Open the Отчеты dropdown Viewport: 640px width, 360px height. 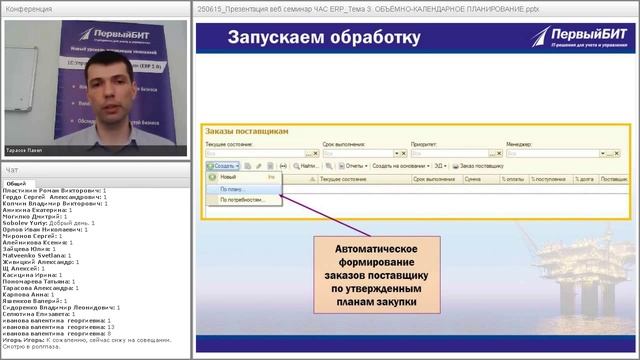coord(353,166)
